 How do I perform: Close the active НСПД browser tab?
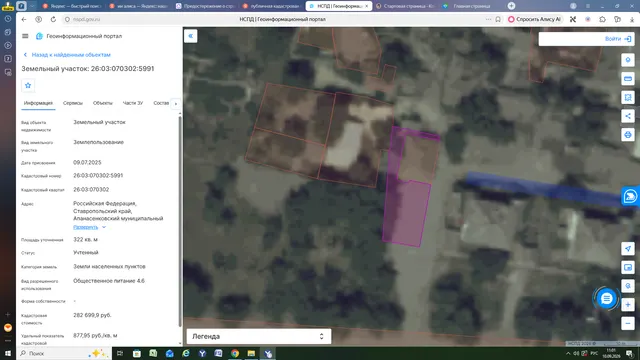[367, 6]
